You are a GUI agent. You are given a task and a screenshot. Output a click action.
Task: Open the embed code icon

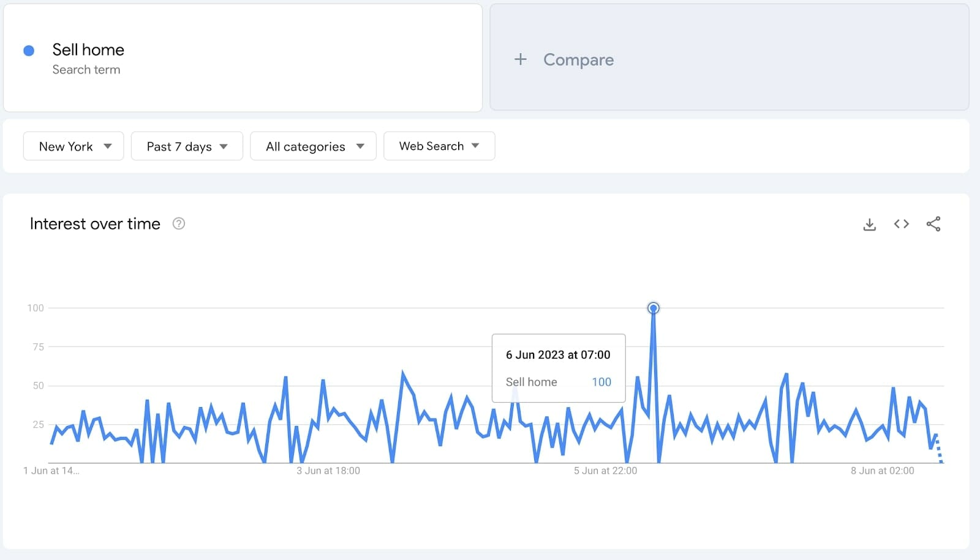(x=901, y=224)
